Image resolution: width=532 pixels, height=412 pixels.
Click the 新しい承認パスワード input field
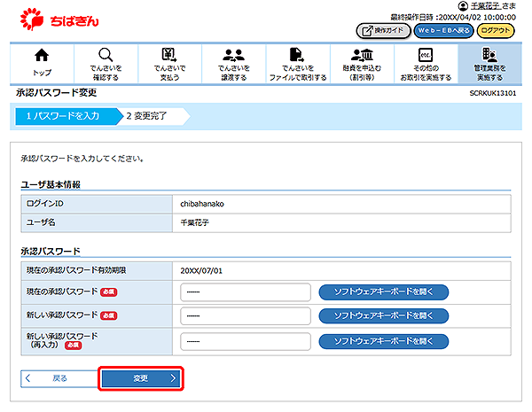click(x=245, y=315)
